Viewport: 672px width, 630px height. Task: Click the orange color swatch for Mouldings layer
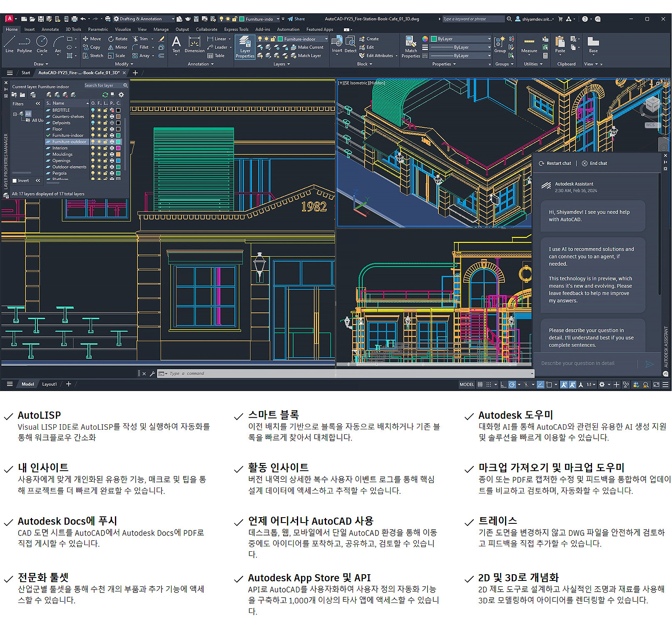tap(118, 154)
